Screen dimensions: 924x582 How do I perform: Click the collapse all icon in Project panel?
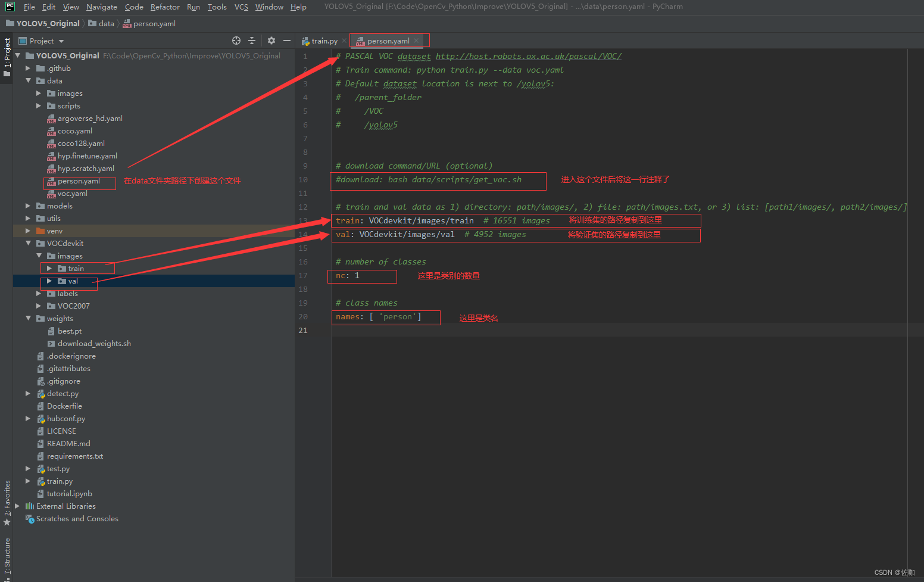252,41
